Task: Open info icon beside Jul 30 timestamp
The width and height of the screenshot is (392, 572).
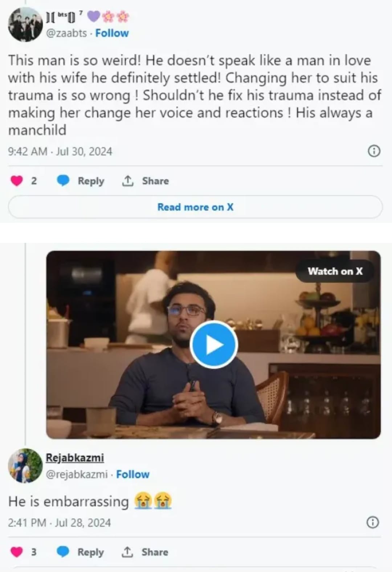Action: pos(374,151)
